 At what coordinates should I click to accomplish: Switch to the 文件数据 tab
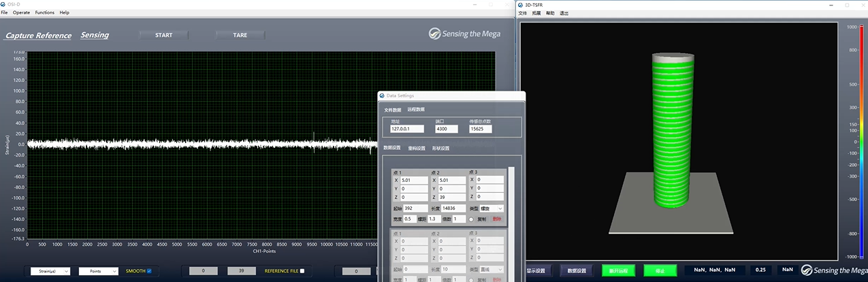[x=393, y=110]
